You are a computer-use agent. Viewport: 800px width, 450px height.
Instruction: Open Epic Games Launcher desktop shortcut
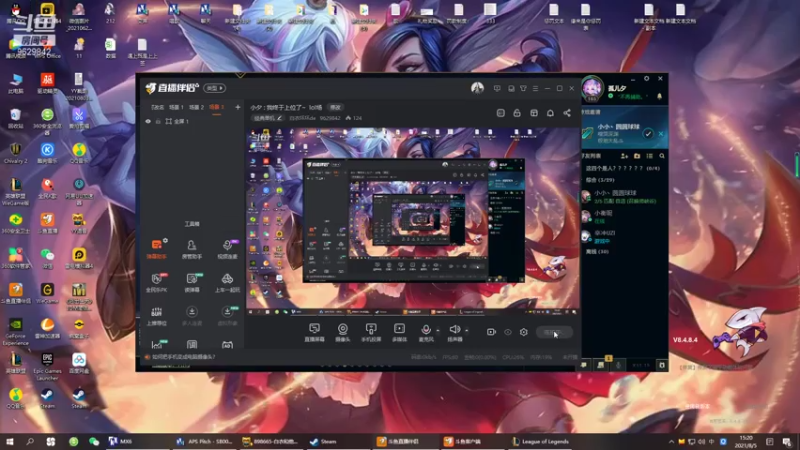tap(47, 366)
